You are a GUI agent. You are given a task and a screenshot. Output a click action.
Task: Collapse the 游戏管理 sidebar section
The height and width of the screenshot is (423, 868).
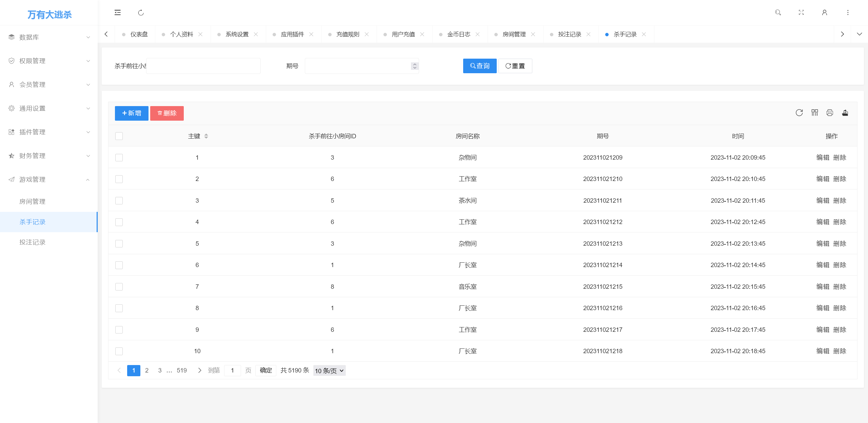point(48,179)
